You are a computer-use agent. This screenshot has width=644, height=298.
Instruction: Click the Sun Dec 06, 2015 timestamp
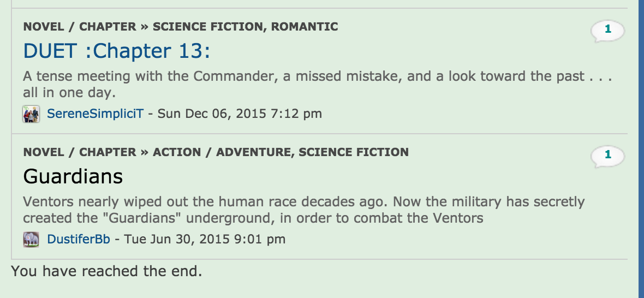pyautogui.click(x=240, y=114)
